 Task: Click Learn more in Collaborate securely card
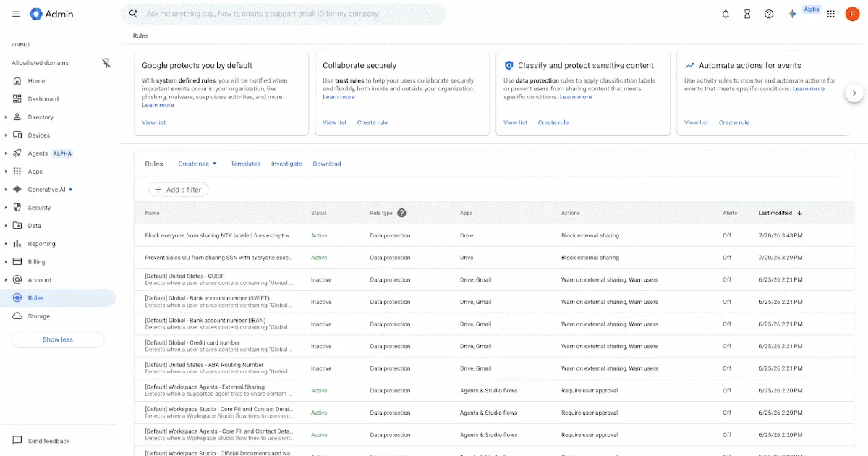tap(339, 97)
